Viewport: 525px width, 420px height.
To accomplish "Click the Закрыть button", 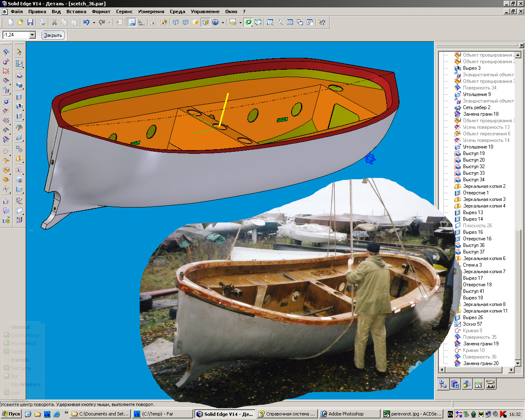I will (x=53, y=35).
